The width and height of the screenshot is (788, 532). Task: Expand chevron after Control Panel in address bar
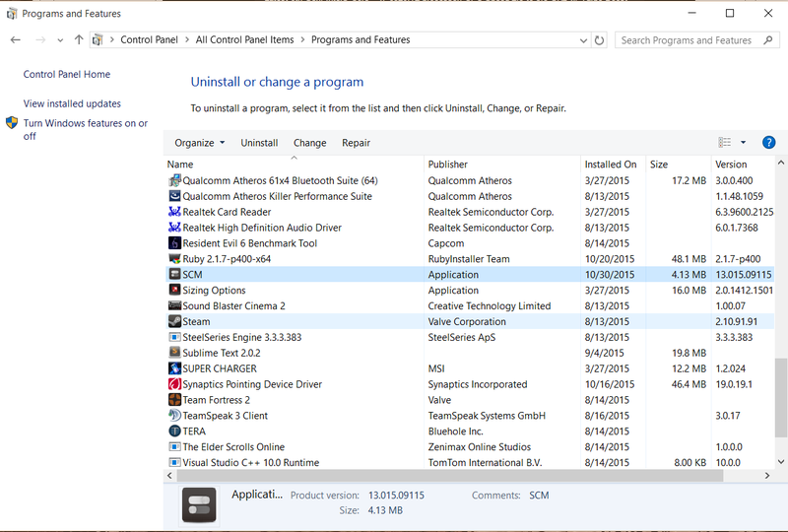pos(187,39)
